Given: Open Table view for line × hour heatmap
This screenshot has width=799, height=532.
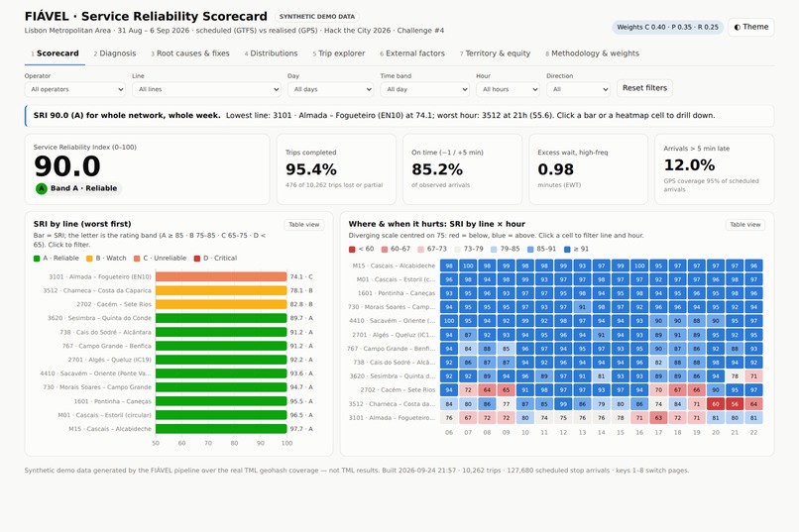Looking at the screenshot, I should pos(745,225).
